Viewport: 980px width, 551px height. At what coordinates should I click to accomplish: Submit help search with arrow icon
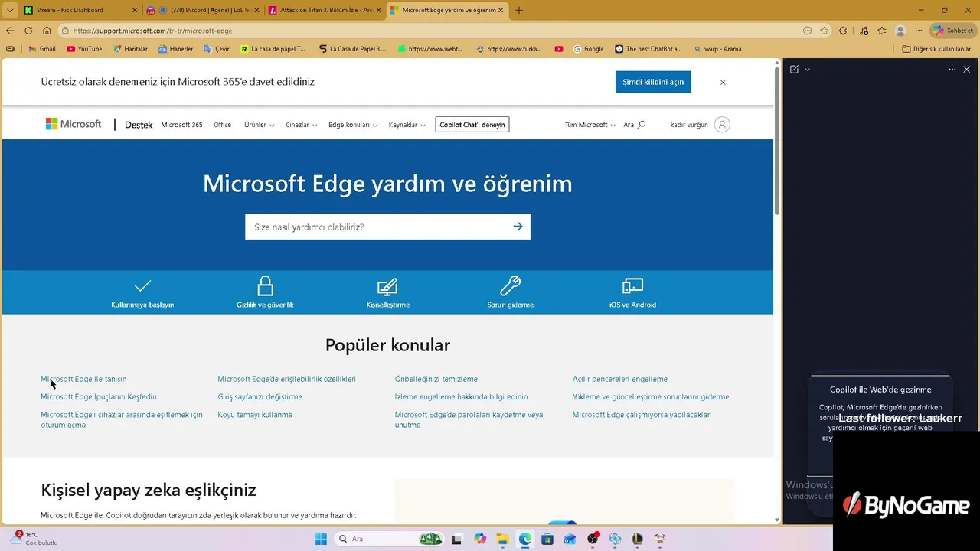(518, 227)
